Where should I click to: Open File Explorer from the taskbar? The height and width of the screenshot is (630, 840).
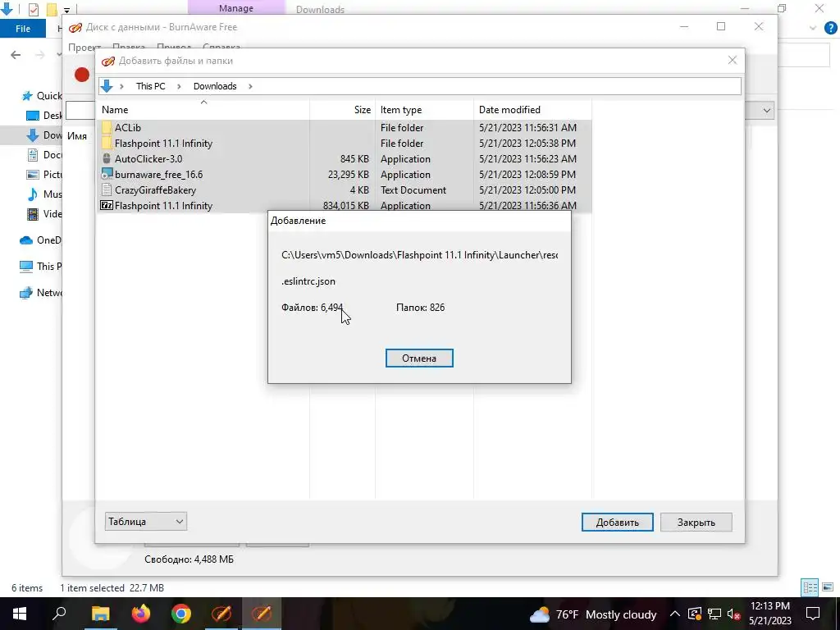(x=100, y=614)
